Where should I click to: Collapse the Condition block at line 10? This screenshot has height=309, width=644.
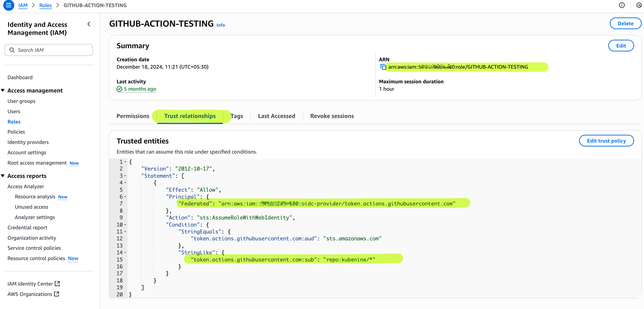(x=125, y=225)
